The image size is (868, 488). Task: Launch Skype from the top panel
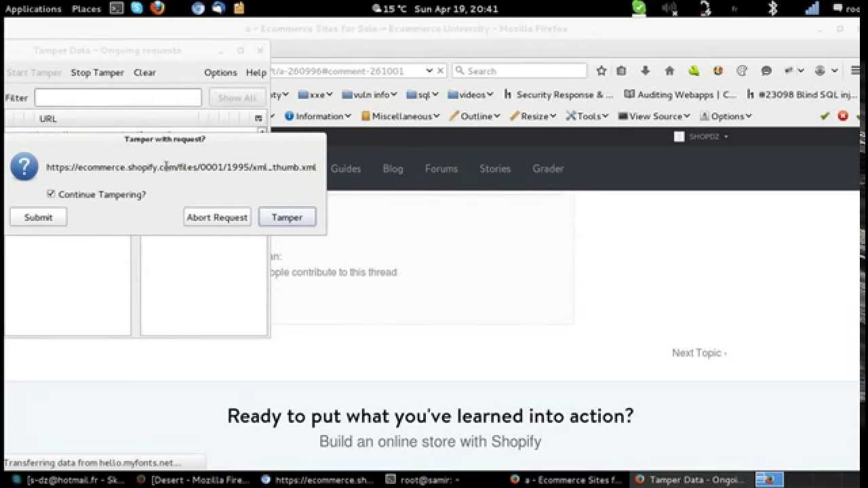coord(137,9)
